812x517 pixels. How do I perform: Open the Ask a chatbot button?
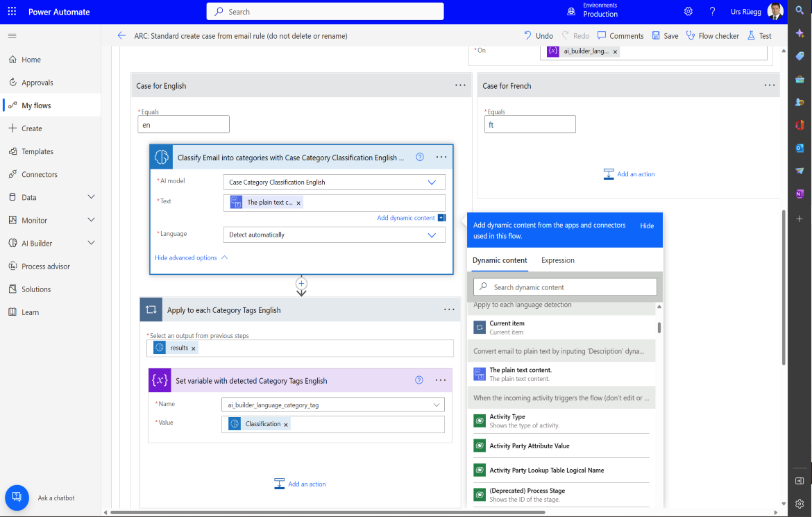tap(17, 498)
